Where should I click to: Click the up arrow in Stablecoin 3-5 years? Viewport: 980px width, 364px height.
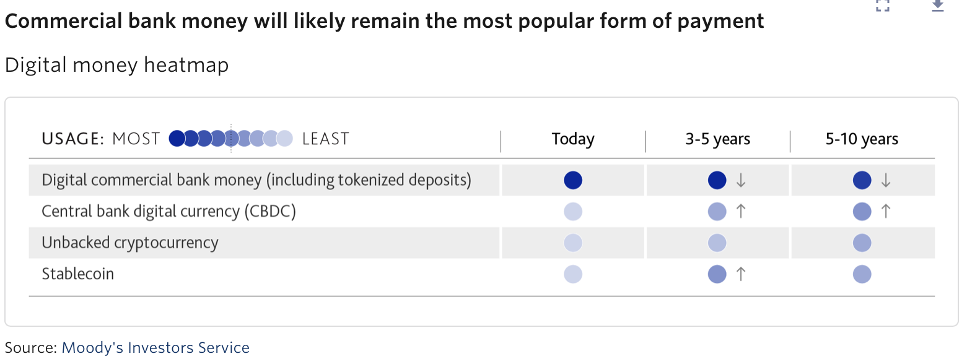click(741, 274)
